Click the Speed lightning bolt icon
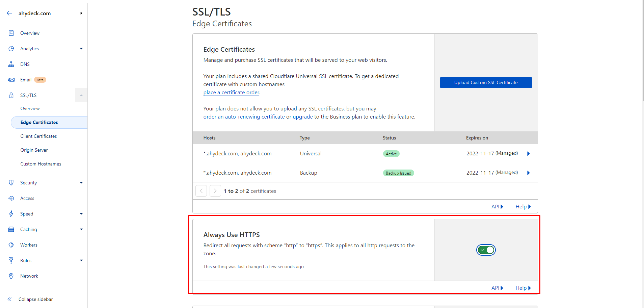This screenshot has height=308, width=644. [x=11, y=214]
